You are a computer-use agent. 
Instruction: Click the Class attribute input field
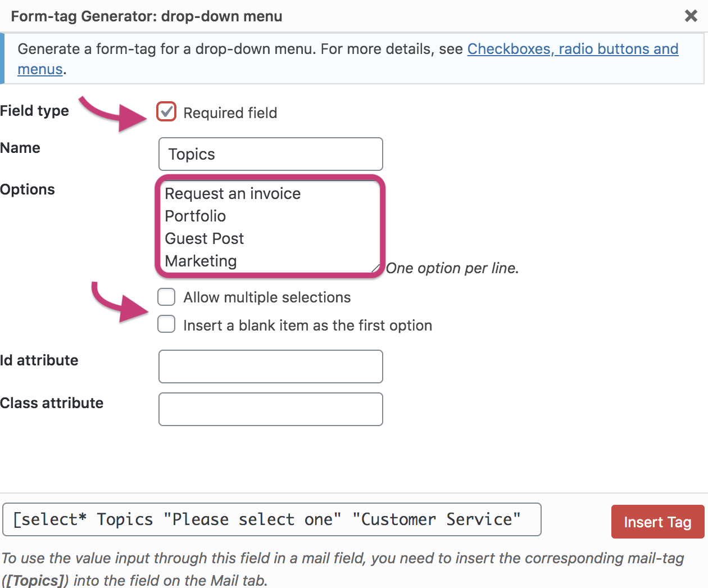coord(271,409)
